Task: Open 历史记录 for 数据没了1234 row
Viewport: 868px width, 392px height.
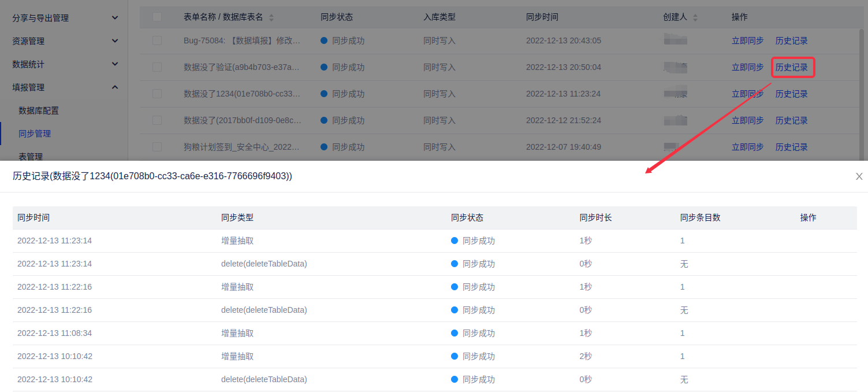Action: tap(792, 94)
